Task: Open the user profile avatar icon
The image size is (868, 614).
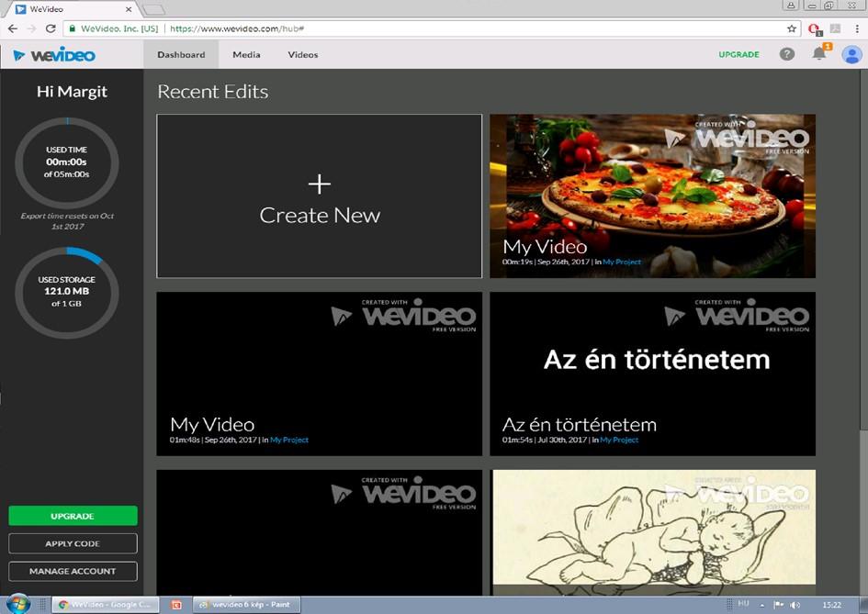Action: click(x=851, y=55)
